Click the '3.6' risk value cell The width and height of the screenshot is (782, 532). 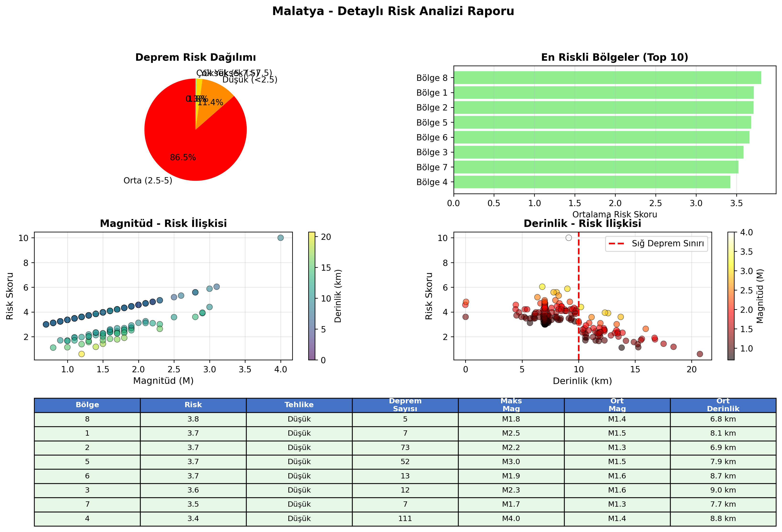coord(193,490)
